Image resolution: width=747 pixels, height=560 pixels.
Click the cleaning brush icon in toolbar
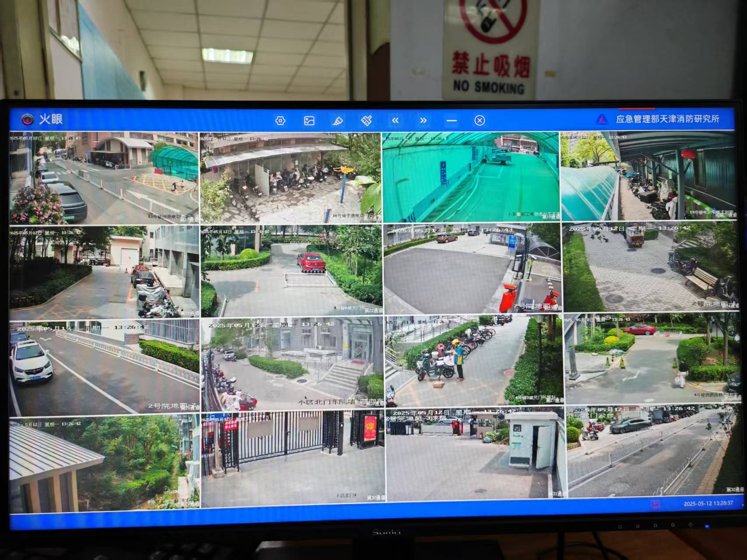pos(366,120)
